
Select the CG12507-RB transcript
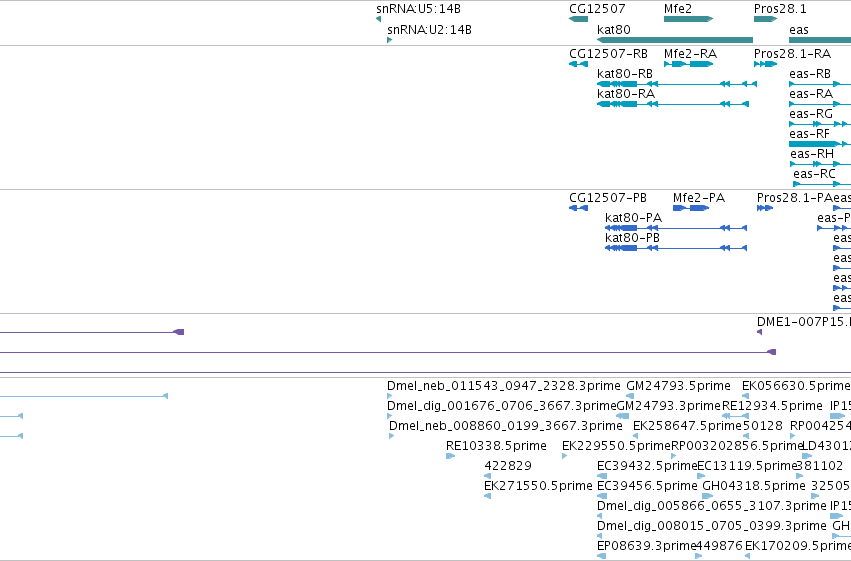[x=578, y=65]
